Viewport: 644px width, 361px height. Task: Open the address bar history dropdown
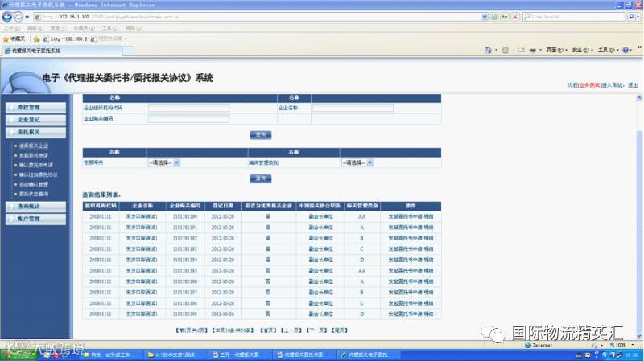485,17
